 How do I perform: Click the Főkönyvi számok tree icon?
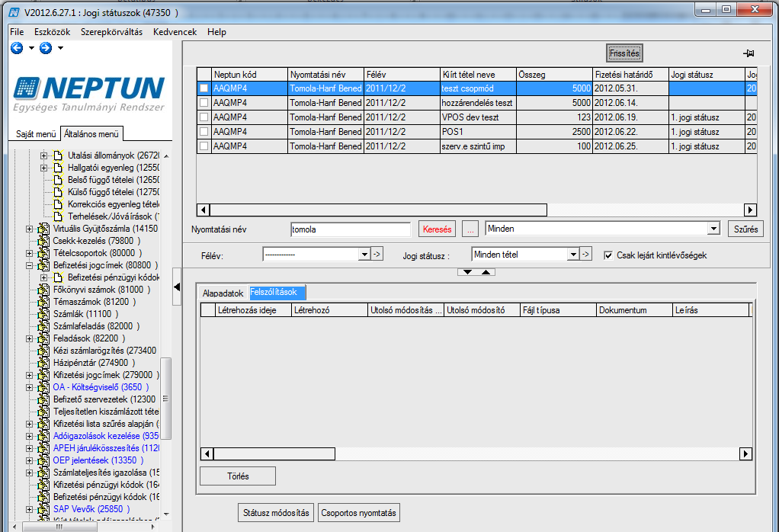(43, 290)
